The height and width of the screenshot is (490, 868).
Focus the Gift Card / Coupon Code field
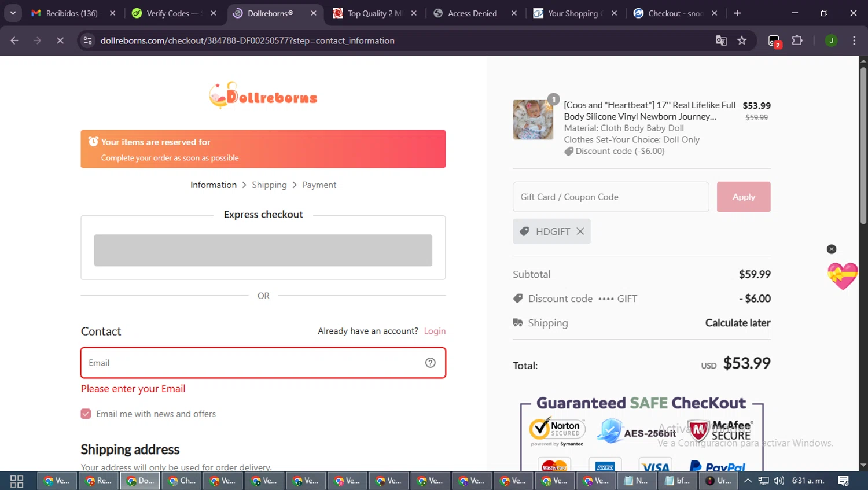click(610, 197)
